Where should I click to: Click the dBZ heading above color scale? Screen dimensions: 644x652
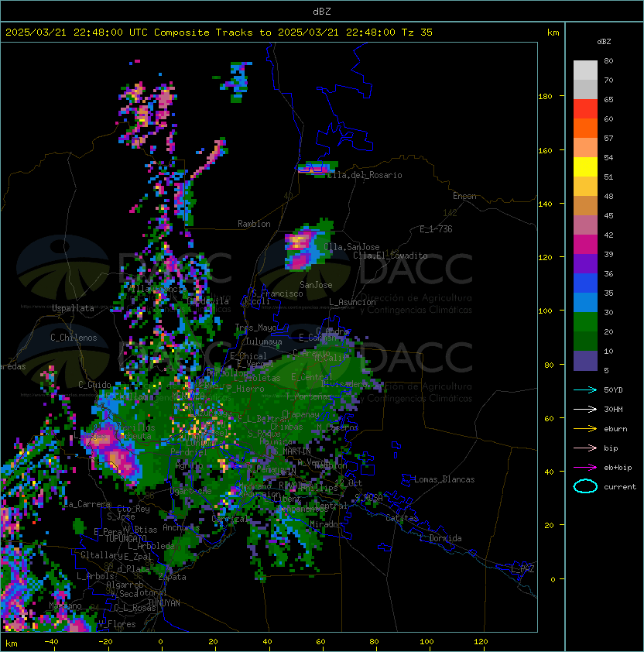click(x=604, y=42)
